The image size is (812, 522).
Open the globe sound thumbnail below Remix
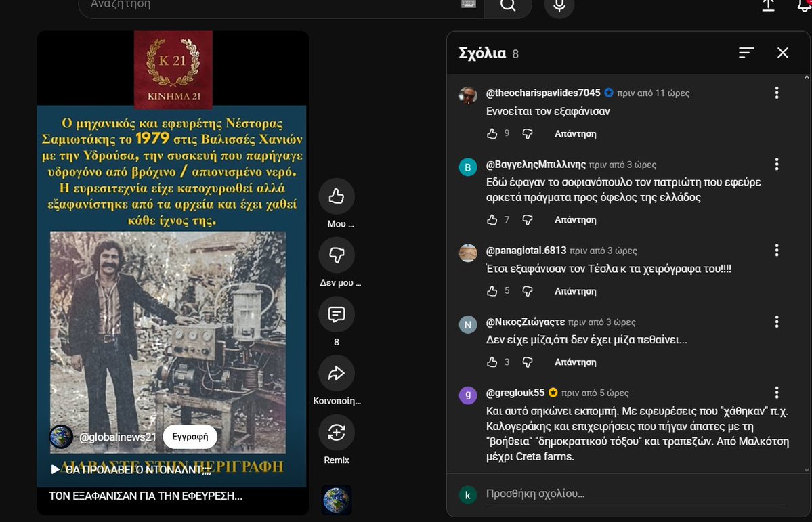(337, 500)
